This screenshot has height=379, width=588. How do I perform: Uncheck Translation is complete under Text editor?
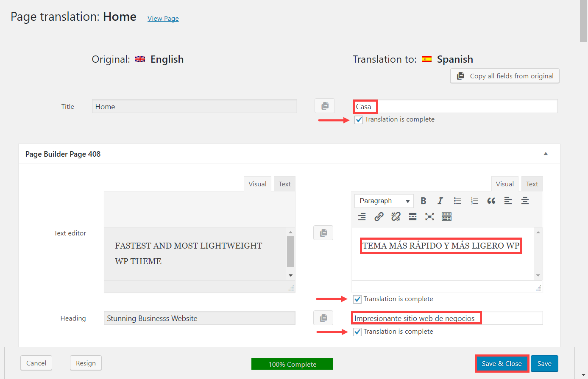[x=357, y=299]
